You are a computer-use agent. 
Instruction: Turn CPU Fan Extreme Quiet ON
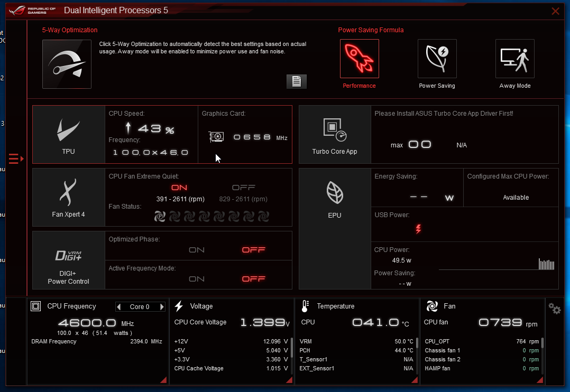(x=179, y=188)
